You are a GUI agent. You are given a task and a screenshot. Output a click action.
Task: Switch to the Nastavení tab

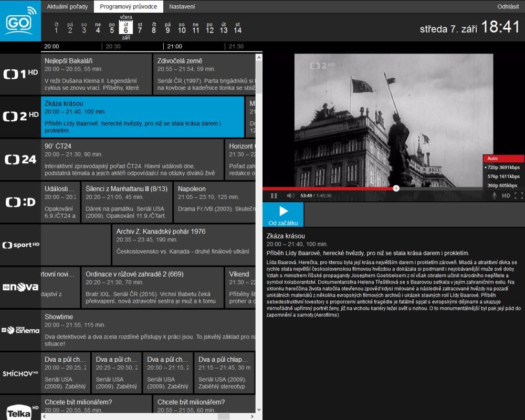pyautogui.click(x=182, y=7)
